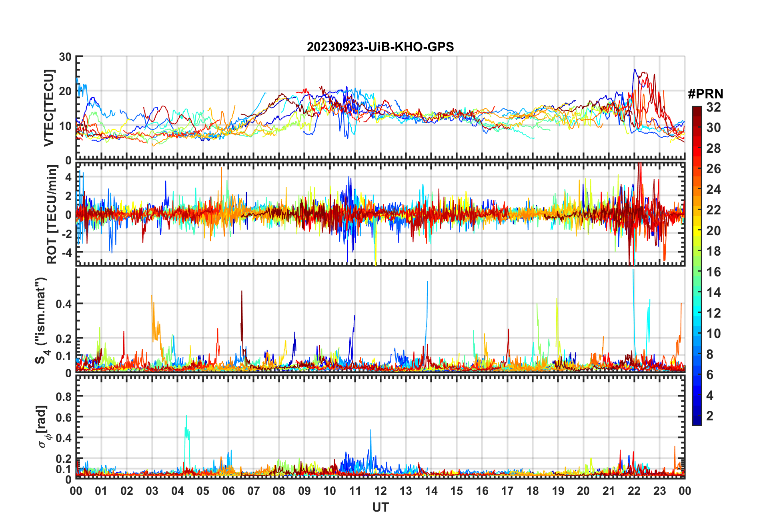Click the colorbar tick label "6"

[x=710, y=375]
